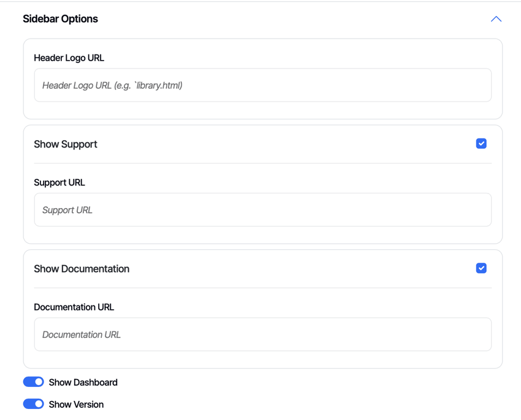The image size is (521, 420).
Task: Disable the Show Documentation checkbox
Action: (481, 268)
